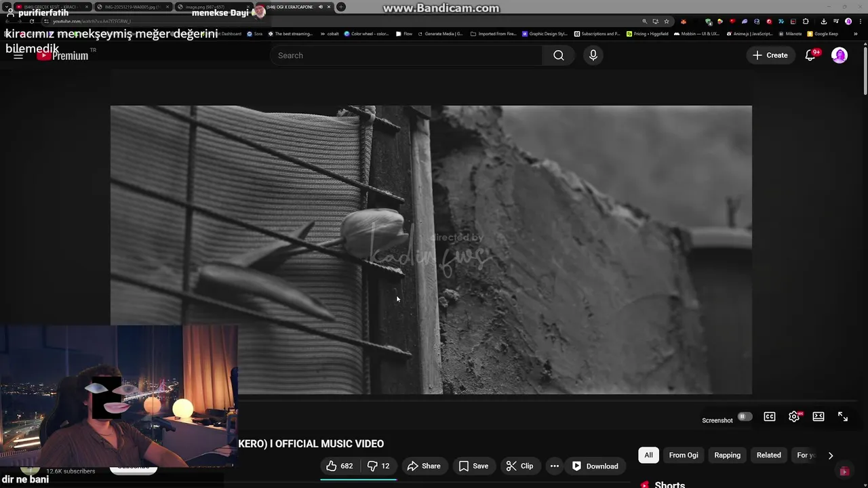Save video to playlist
Image resolution: width=868 pixels, height=488 pixels.
click(473, 466)
